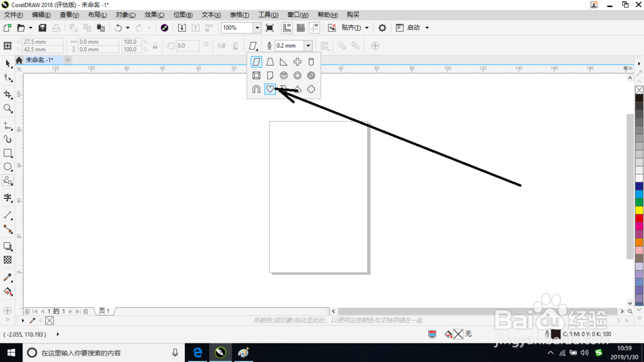The height and width of the screenshot is (362, 644).
Task: Select the Interactive Fill tool
Action: coord(7,291)
